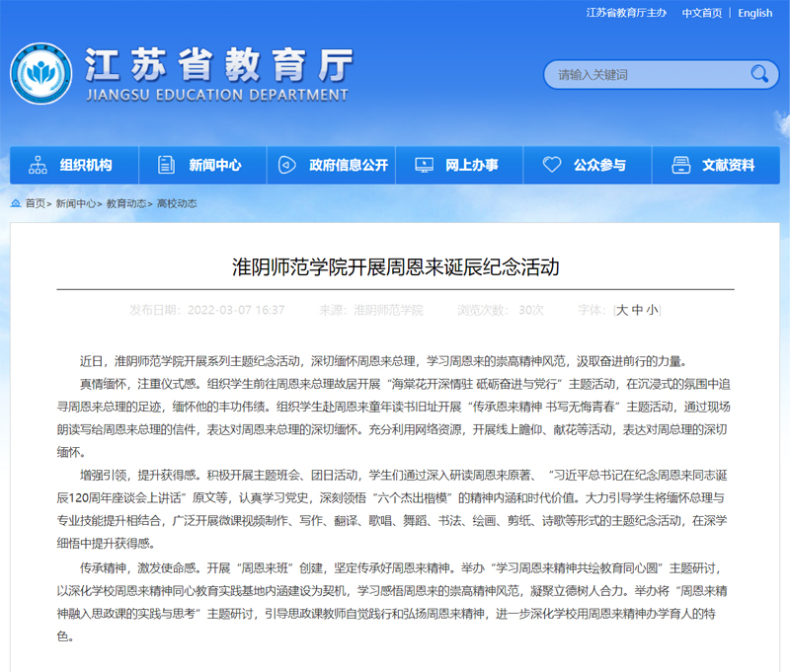Click the paragraph starting 增强引领，提升获得感
The width and height of the screenshot is (790, 672).
392,509
